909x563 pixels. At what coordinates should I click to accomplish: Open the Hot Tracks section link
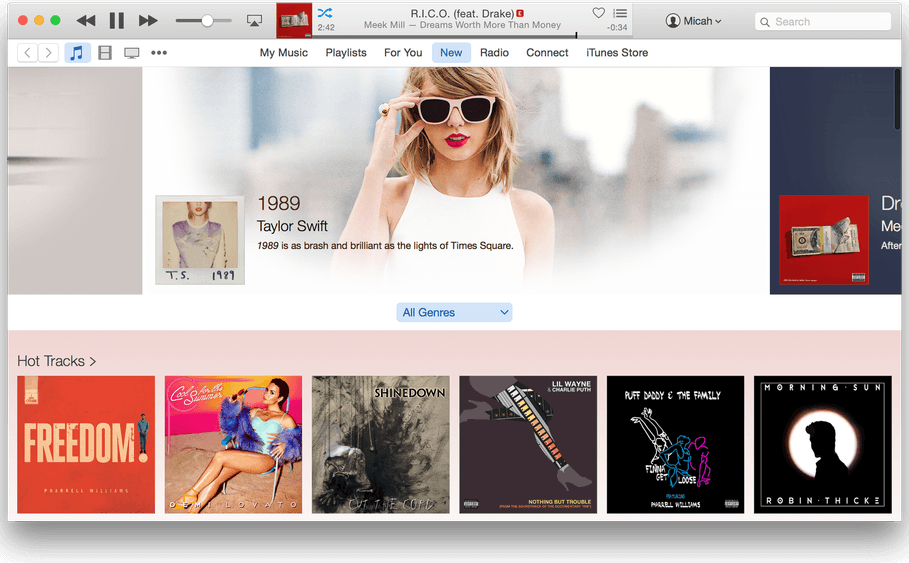[56, 361]
